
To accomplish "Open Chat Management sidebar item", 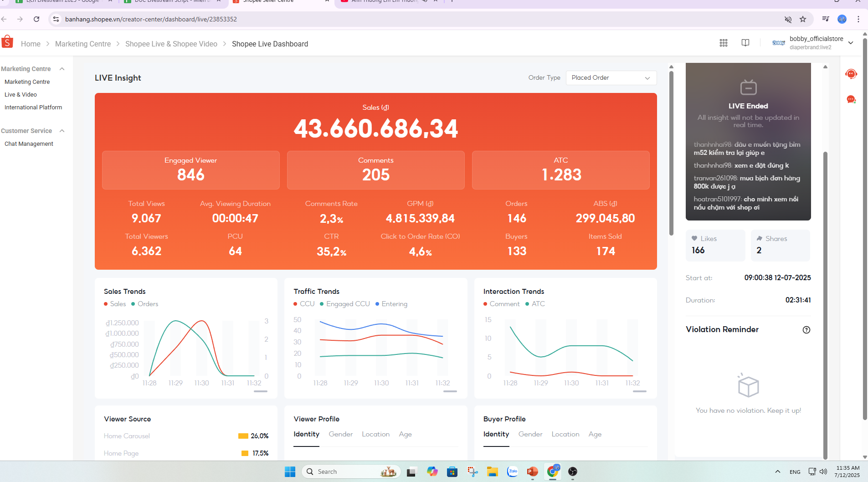I will click(x=29, y=144).
